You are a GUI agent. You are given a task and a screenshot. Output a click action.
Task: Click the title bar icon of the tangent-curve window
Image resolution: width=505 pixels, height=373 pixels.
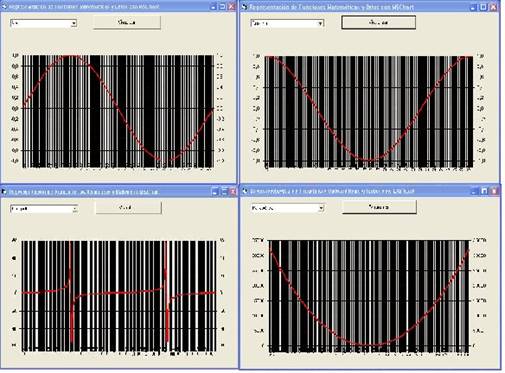[4, 192]
